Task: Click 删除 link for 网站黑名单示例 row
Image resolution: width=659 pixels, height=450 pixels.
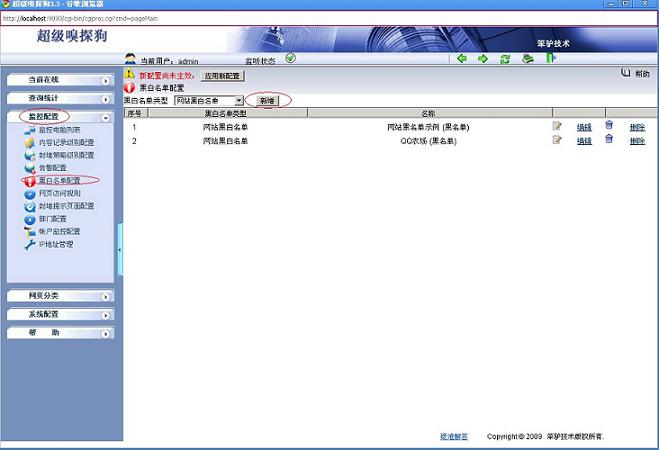Action: (637, 127)
